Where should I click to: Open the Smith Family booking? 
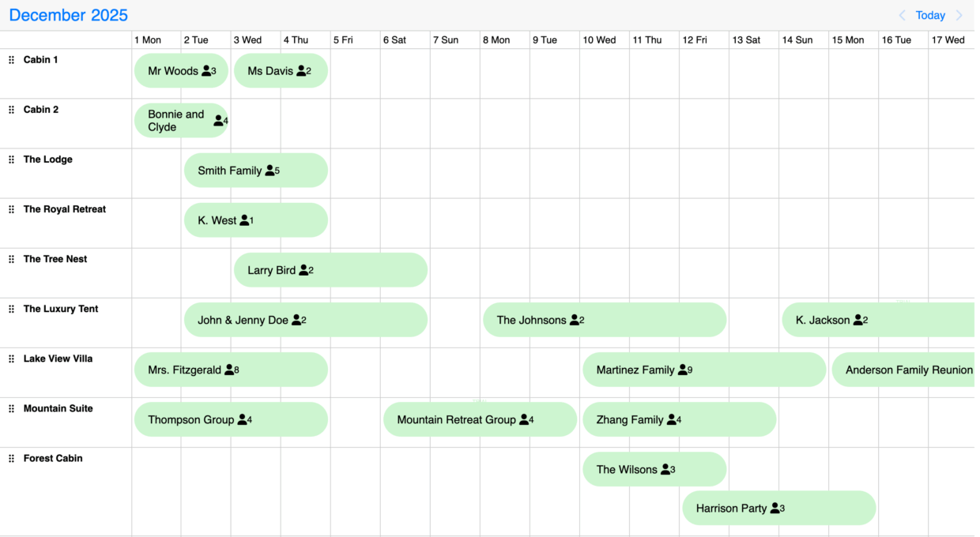pos(255,171)
